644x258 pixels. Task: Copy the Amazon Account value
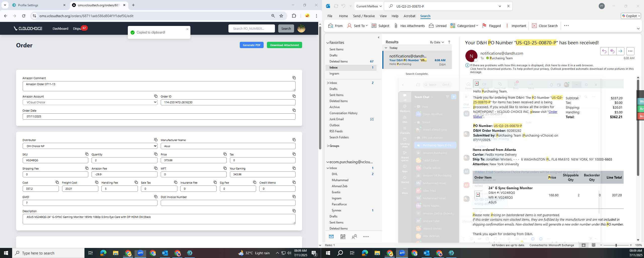[156, 96]
